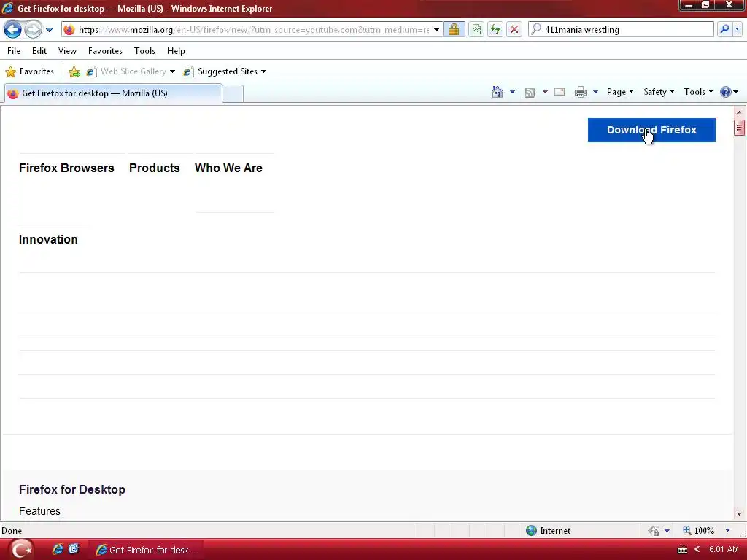This screenshot has height=560, width=747.
Task: Click the Home icon in command bar
Action: [498, 92]
